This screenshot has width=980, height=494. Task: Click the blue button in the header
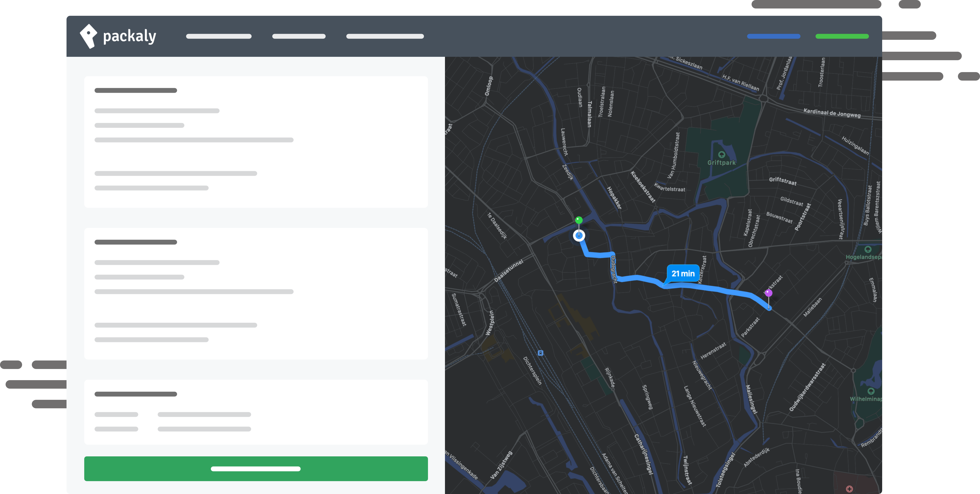click(773, 36)
